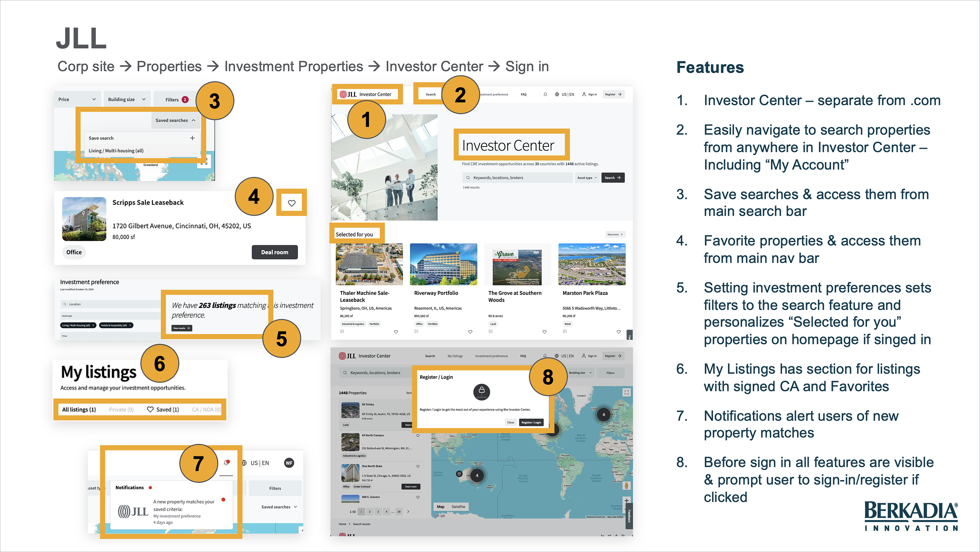This screenshot has height=552, width=980.
Task: Click the cluster marker 4 near Europe
Action: coord(603,415)
